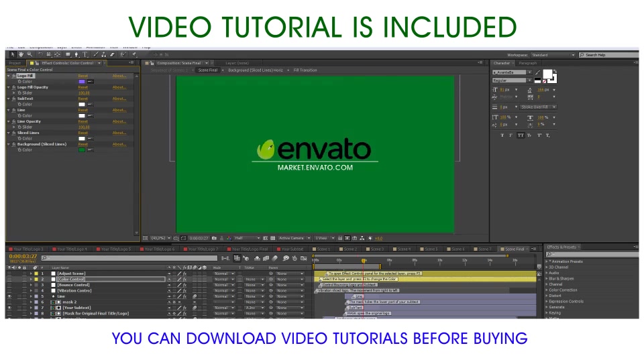
Task: Open the font style Regular dropdown
Action: coord(512,80)
